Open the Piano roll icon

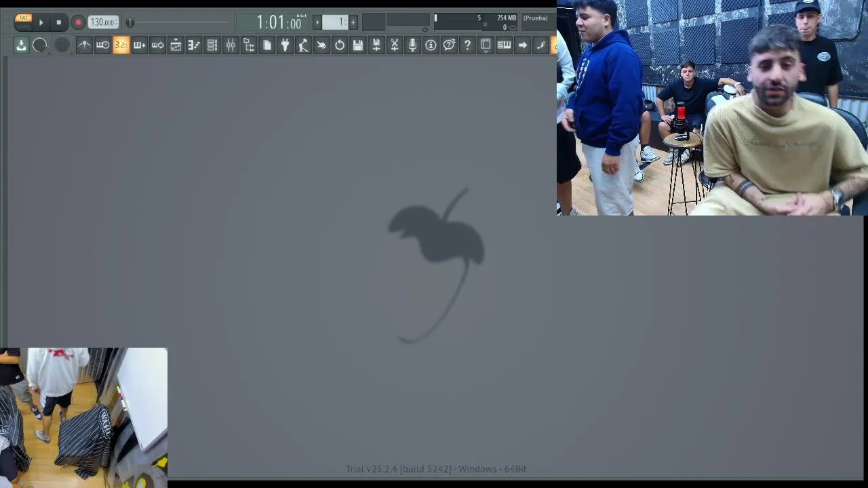click(x=194, y=45)
